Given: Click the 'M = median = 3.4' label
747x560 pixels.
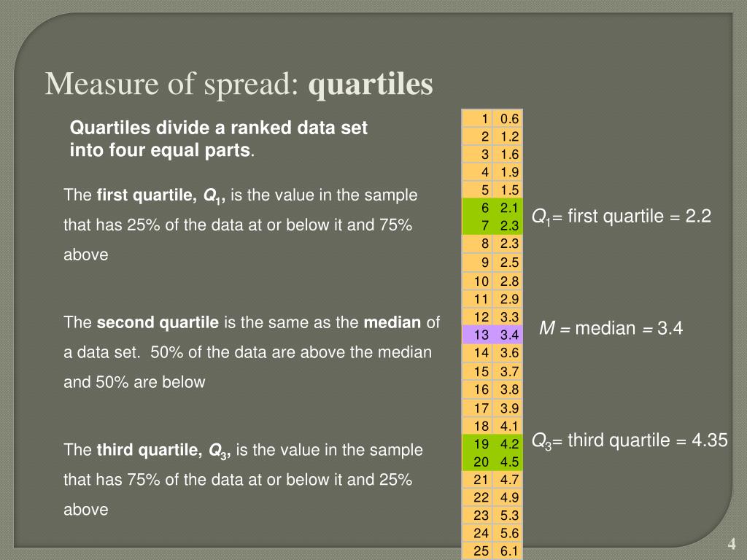Looking at the screenshot, I should click(x=611, y=328).
